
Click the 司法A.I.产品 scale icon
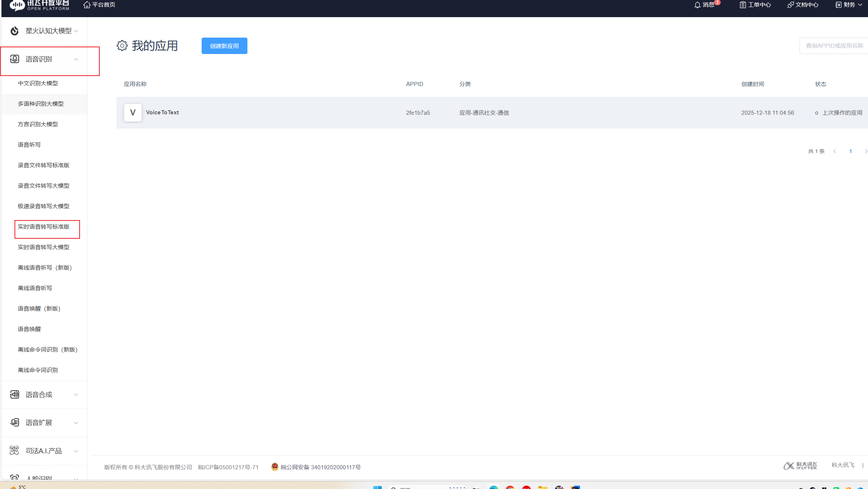click(x=15, y=451)
